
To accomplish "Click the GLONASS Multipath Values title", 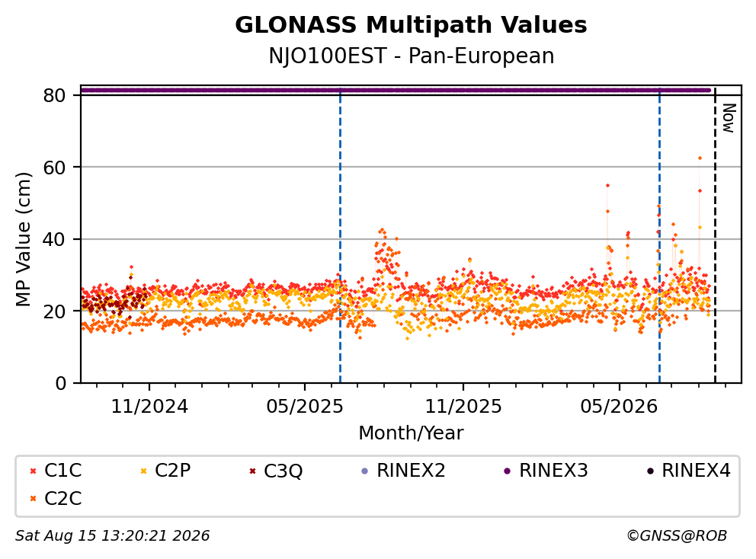I will [411, 24].
